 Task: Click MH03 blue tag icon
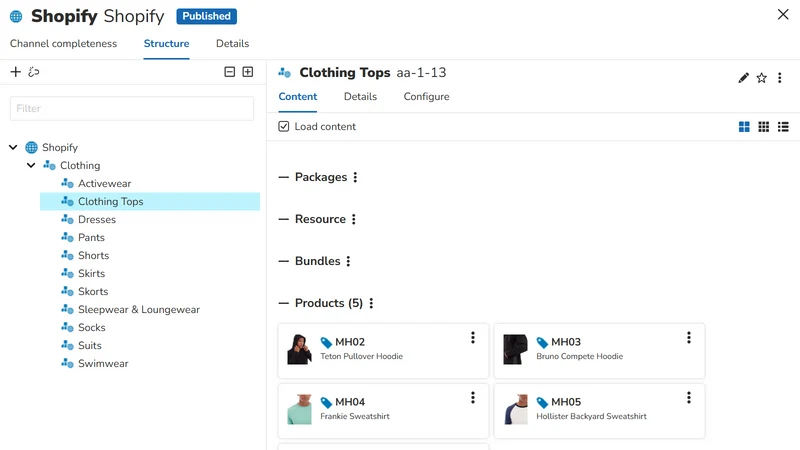(x=542, y=342)
